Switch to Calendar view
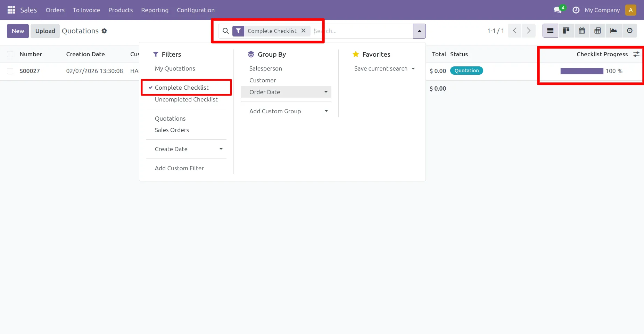Image resolution: width=644 pixels, height=334 pixels. (582, 31)
